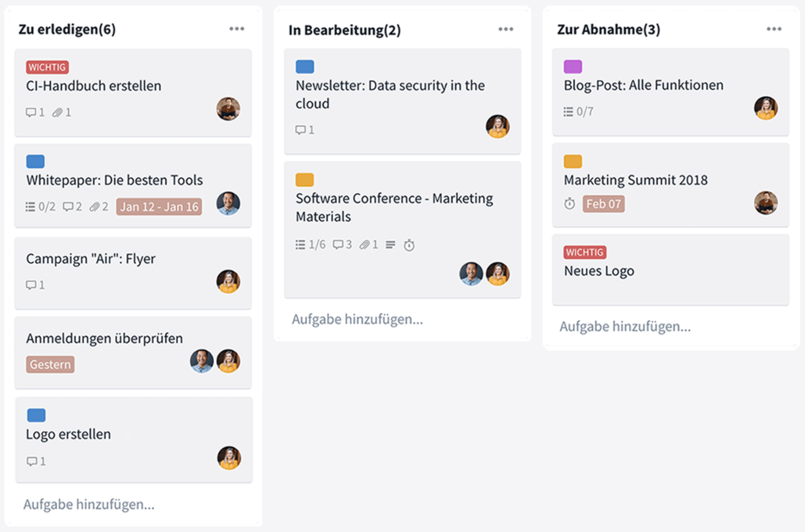Click comment icon on CI-Handbuch erstellen card

point(31,112)
